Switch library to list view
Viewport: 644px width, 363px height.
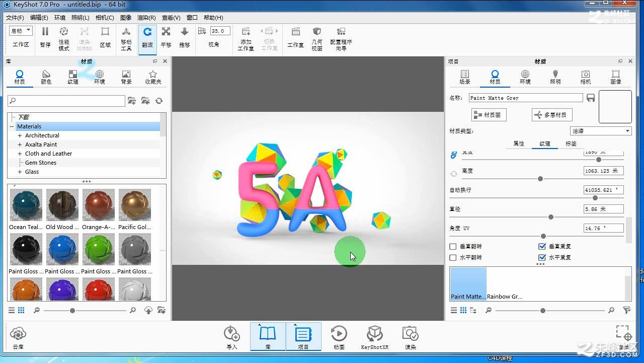tap(12, 310)
